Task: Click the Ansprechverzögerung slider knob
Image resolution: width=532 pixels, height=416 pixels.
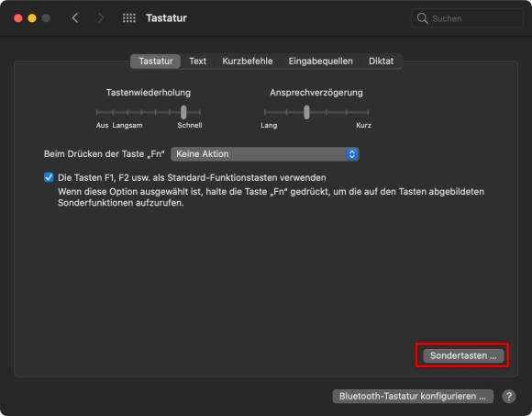Action: coord(306,112)
